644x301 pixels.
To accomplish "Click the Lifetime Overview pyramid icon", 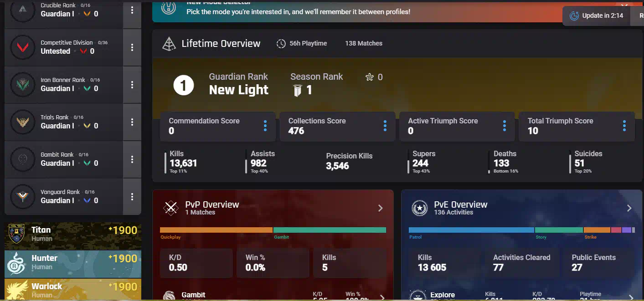I will coord(169,44).
